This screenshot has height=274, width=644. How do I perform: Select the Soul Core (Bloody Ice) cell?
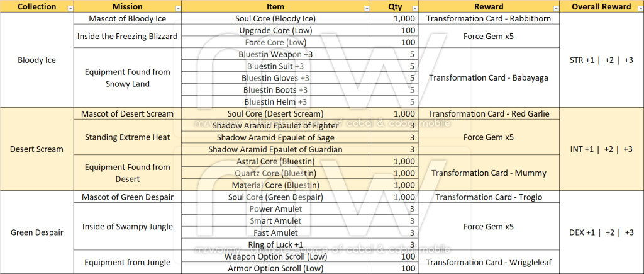pyautogui.click(x=275, y=19)
